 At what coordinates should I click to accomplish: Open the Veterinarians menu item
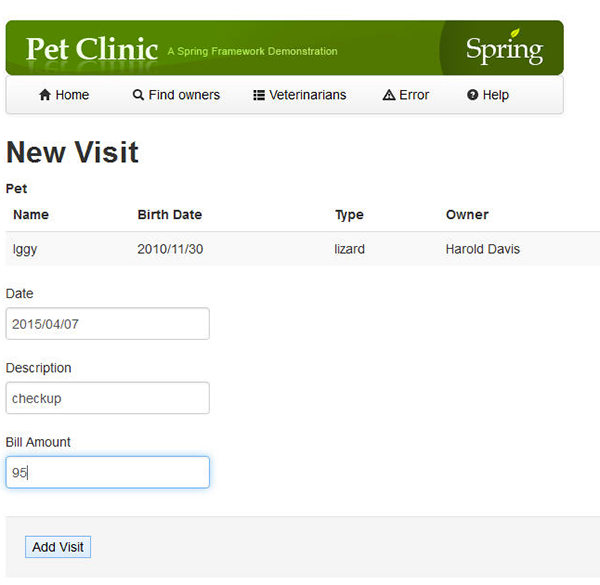[300, 95]
